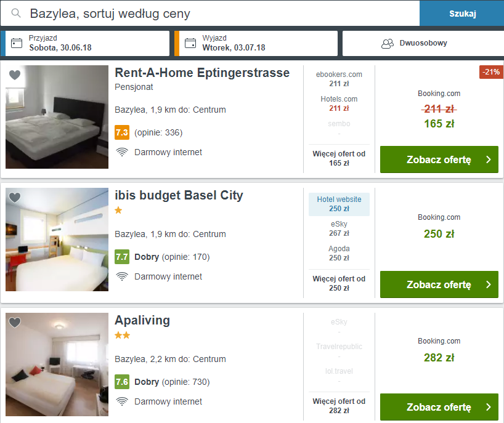
Task: Click into the Bazylea search field
Action: coord(210,13)
